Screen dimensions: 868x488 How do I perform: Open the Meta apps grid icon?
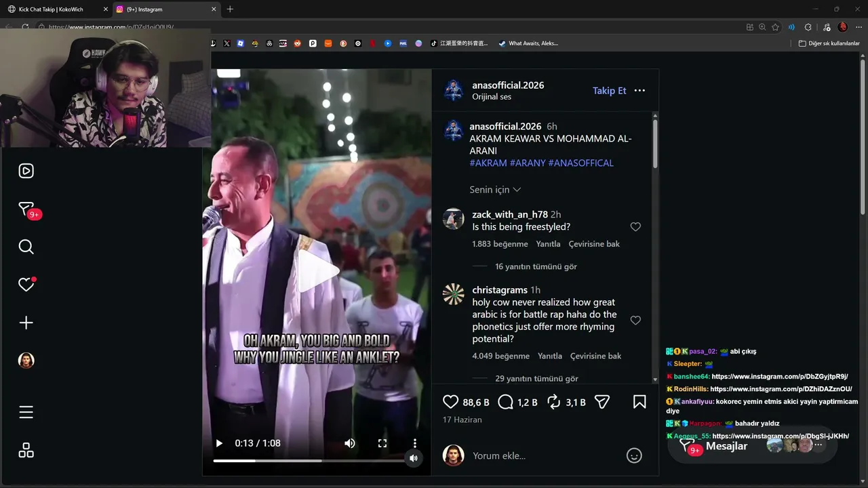26,450
